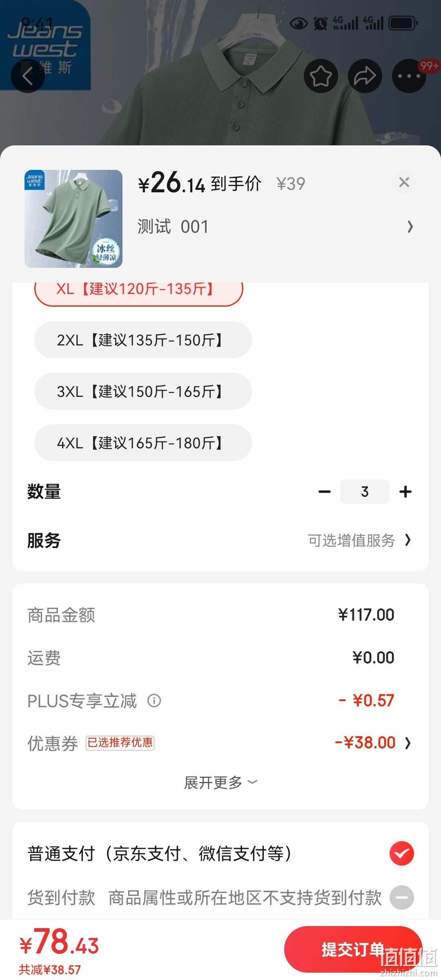Choose size 4XL option

pyautogui.click(x=143, y=443)
